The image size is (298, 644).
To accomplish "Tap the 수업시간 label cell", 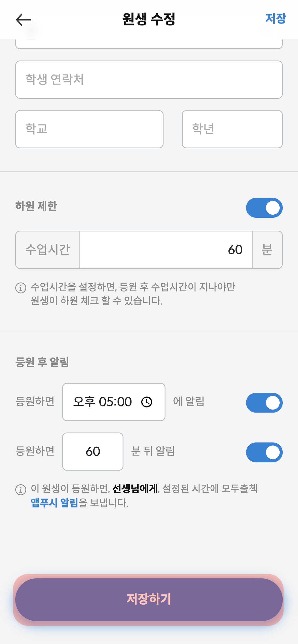I will (48, 250).
